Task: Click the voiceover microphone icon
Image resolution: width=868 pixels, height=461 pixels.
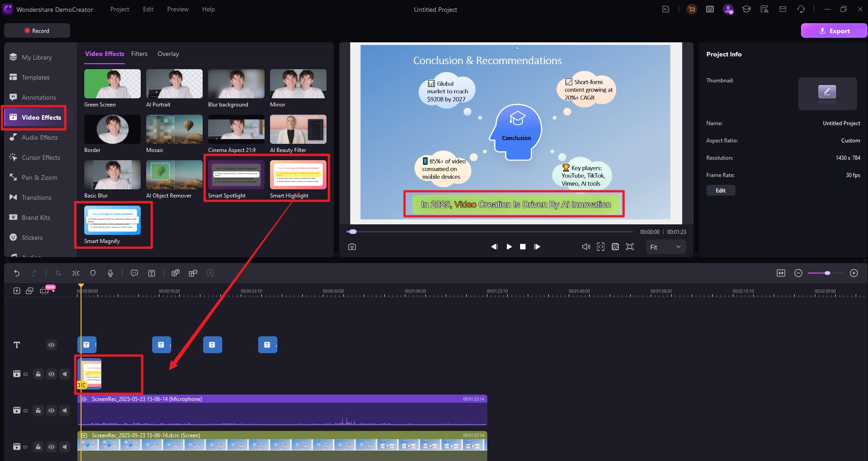Action: coord(110,273)
